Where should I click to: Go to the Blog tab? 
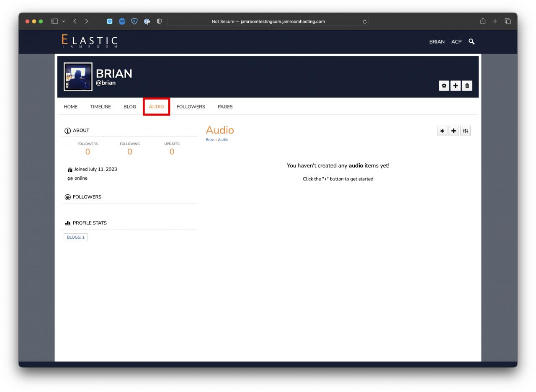coord(130,107)
